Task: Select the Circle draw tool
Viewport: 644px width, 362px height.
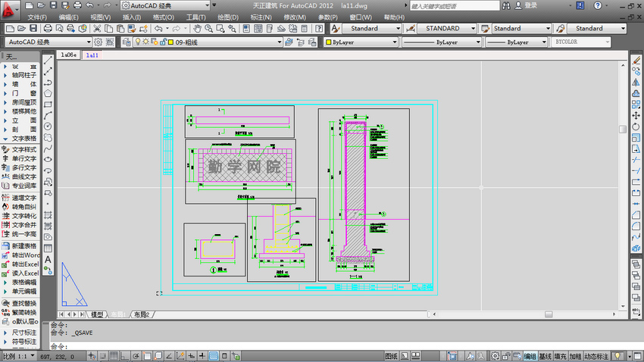Action: (48, 126)
